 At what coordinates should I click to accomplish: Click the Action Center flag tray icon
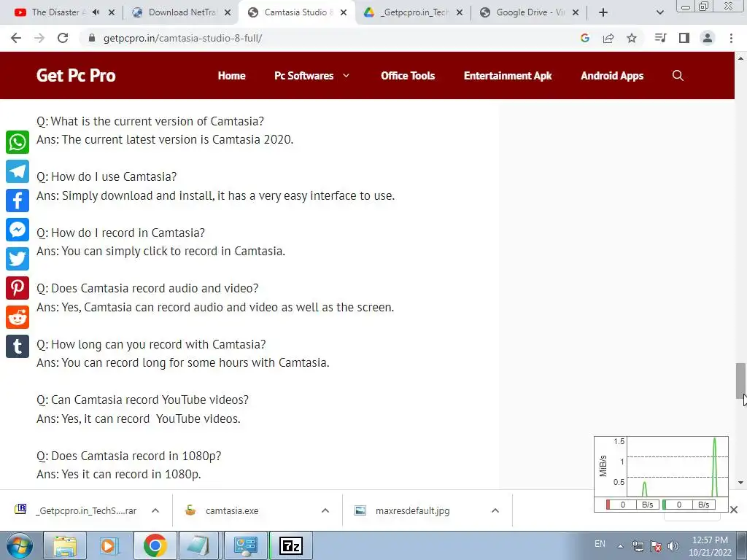click(x=656, y=546)
